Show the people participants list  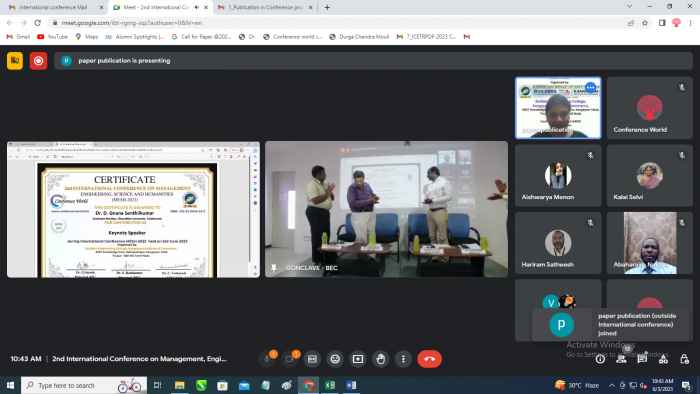621,359
